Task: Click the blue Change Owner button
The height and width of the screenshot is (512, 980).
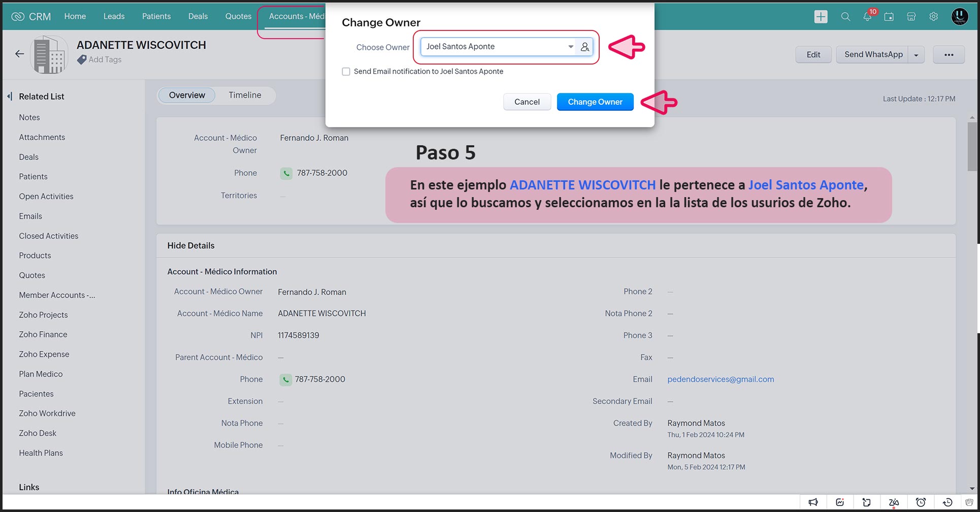Action: pos(595,102)
